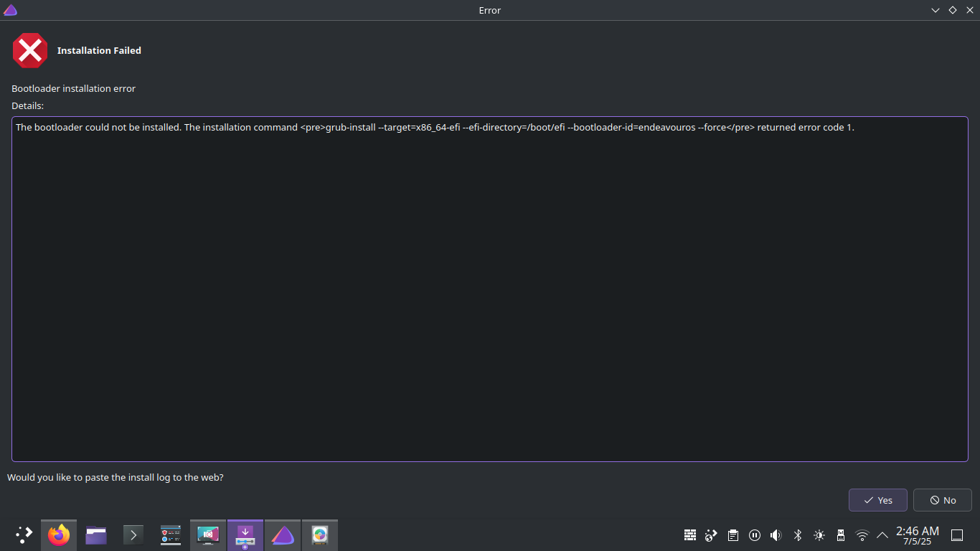This screenshot has height=551, width=980.
Task: Switch to the installer taskbar entry
Action: (245, 534)
